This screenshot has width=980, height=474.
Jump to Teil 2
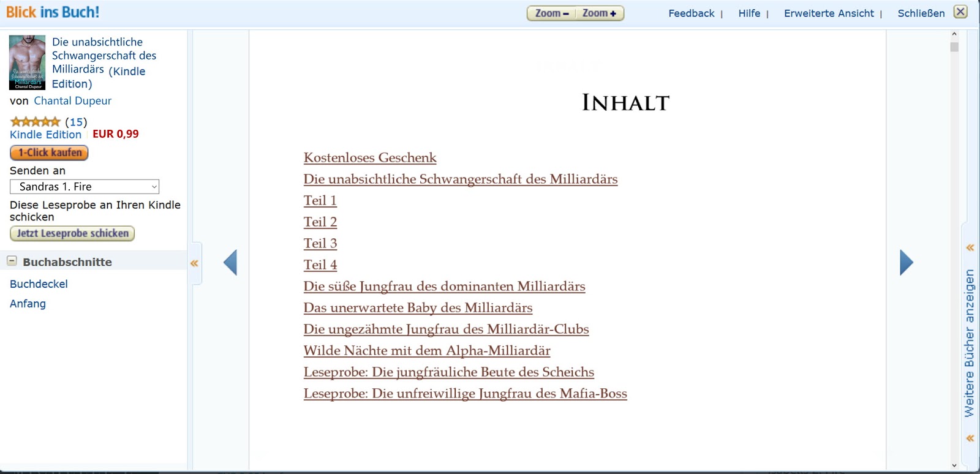tap(320, 222)
